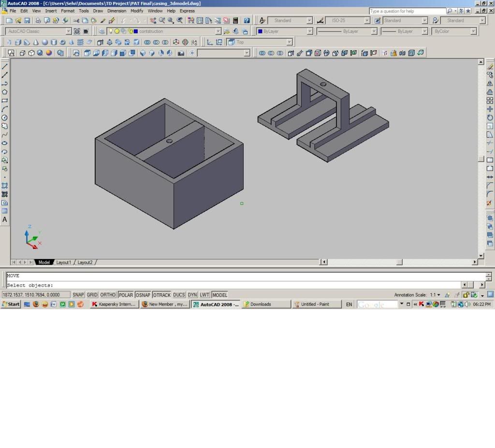Toggle ORTHO mode on

click(108, 295)
